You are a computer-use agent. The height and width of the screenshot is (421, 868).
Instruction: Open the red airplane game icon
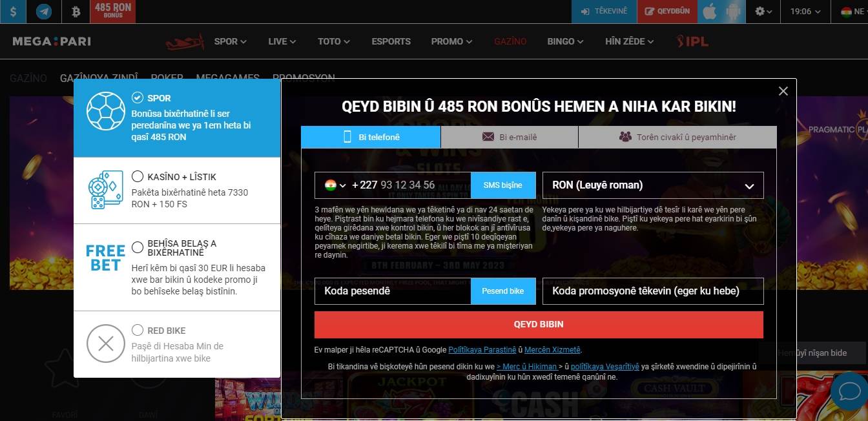185,42
